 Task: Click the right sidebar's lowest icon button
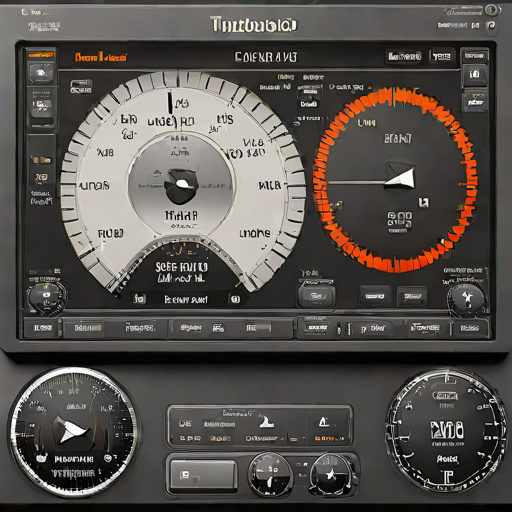point(475,101)
